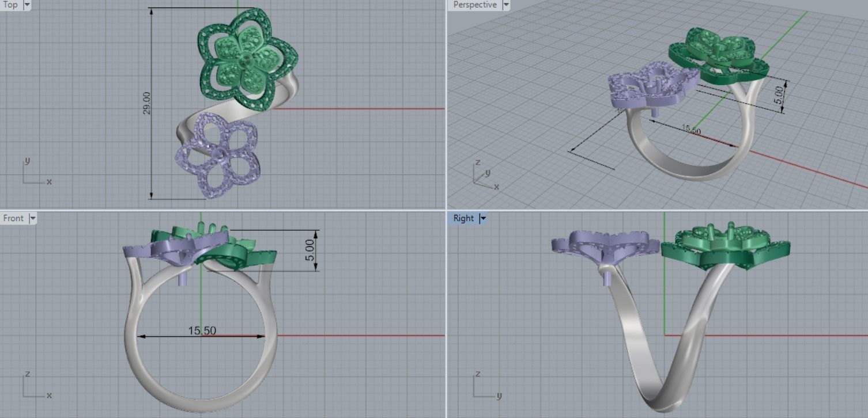Select the 29.00 dimension in Top view

point(147,103)
